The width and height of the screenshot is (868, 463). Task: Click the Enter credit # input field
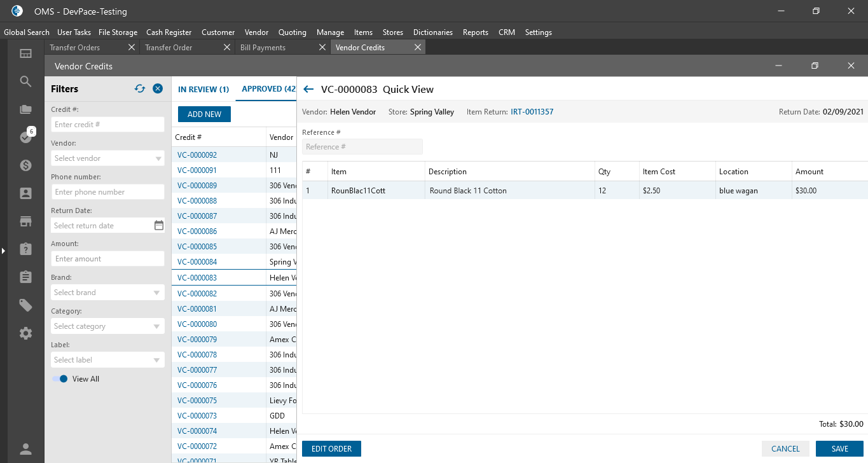click(107, 125)
